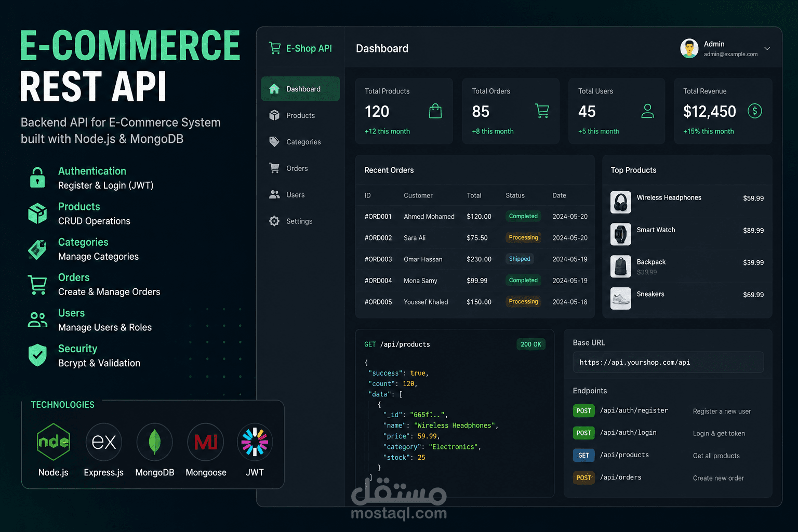Click the shopping bag icon in Total Products card
Screen dimensions: 798x532
435,111
